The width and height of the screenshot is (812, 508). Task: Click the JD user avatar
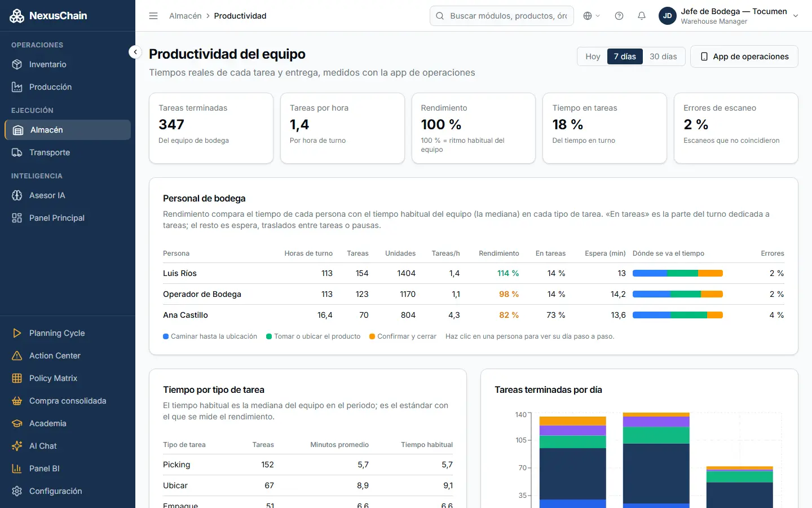point(668,16)
